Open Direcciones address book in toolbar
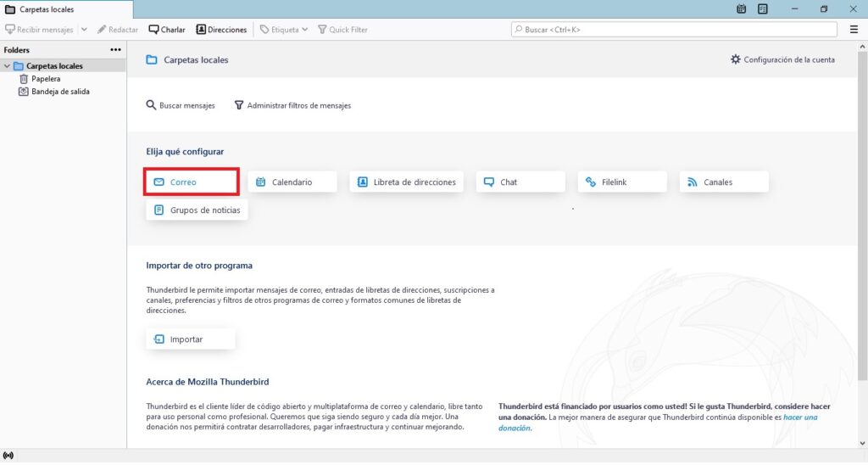The height and width of the screenshot is (465, 868). 221,30
